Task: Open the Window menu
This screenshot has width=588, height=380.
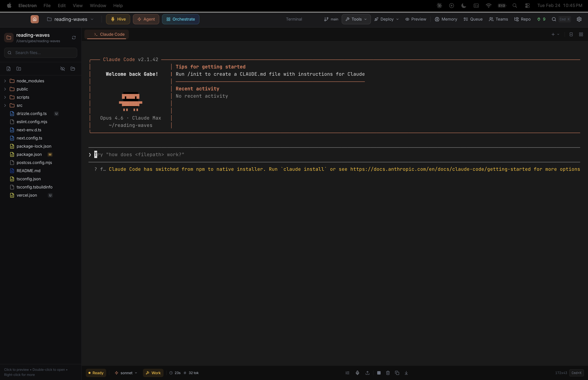Action: pyautogui.click(x=97, y=5)
